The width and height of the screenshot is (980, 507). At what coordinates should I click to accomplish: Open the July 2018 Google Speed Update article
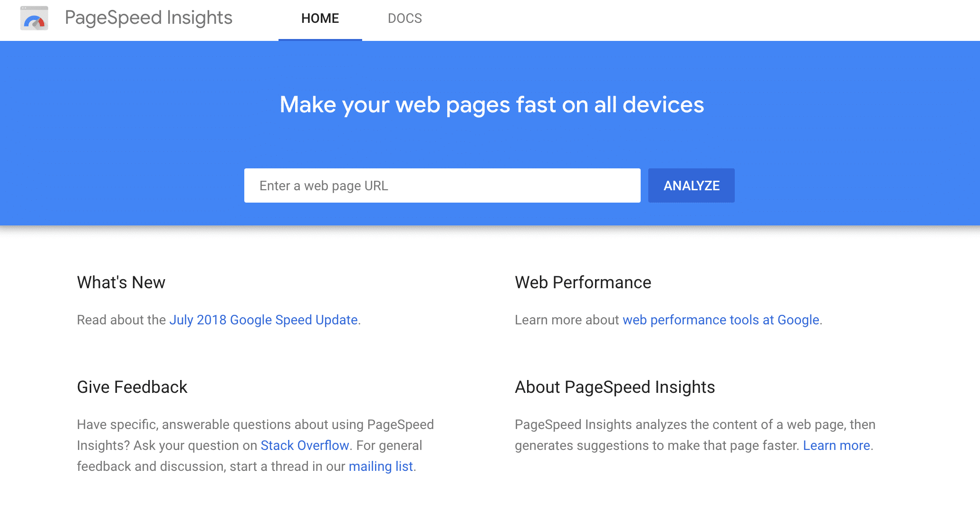[x=264, y=320]
